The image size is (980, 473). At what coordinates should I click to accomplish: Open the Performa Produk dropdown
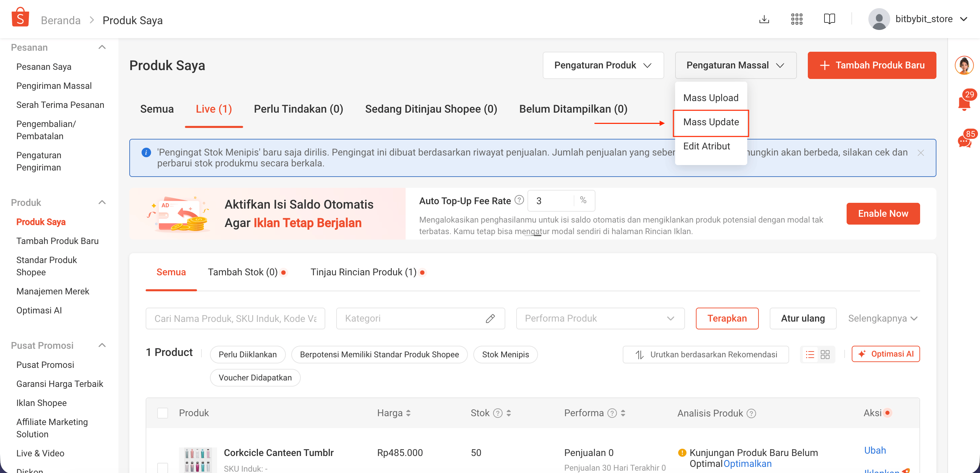point(600,319)
